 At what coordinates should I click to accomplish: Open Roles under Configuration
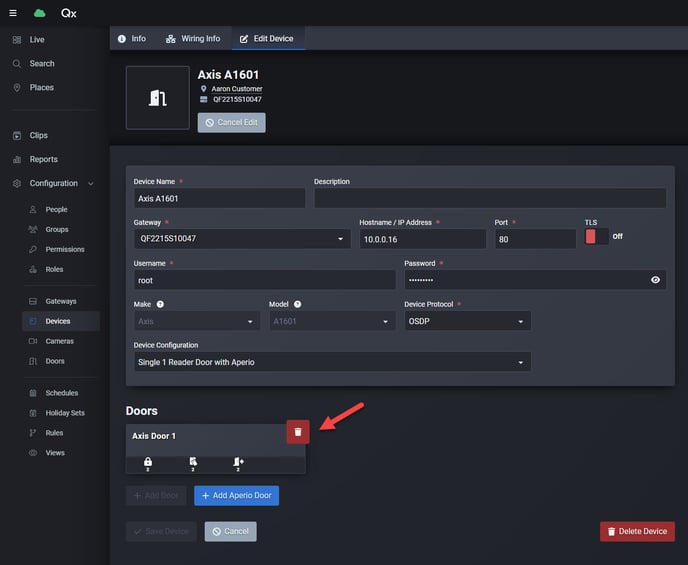[54, 269]
